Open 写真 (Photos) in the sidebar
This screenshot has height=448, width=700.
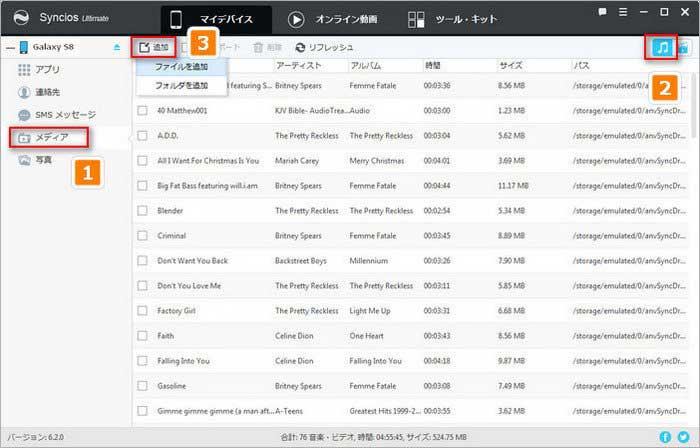35,160
